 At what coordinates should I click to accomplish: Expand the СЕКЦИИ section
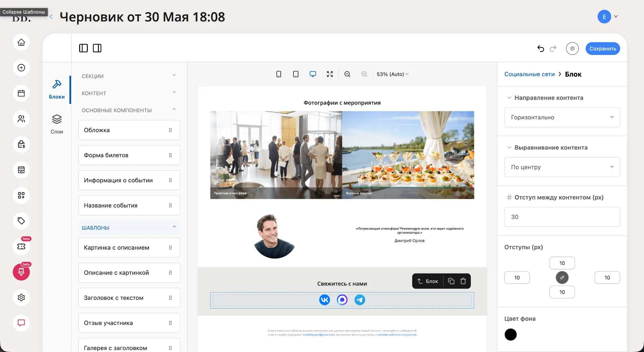click(129, 76)
